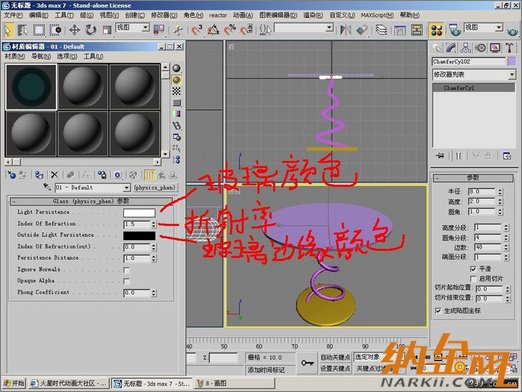Toggle the 设置关键点 set key button
Viewport: 522px width, 392px height.
point(335,368)
